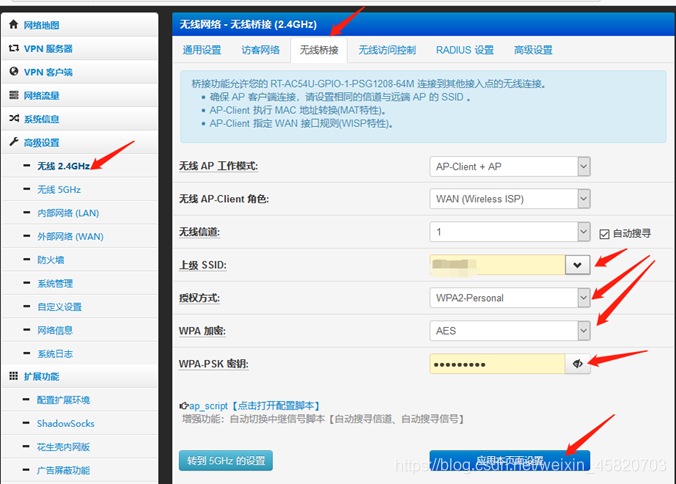Open 广告屏蔽功能 in the sidebar

tap(63, 470)
